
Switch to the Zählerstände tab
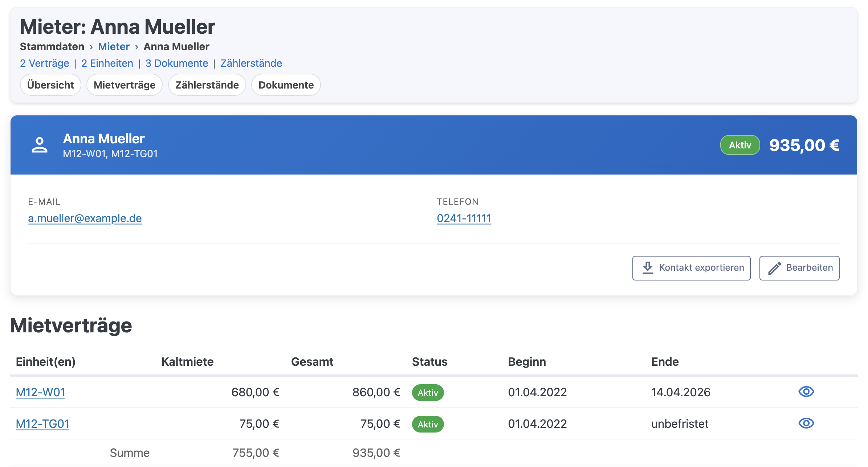[207, 85]
